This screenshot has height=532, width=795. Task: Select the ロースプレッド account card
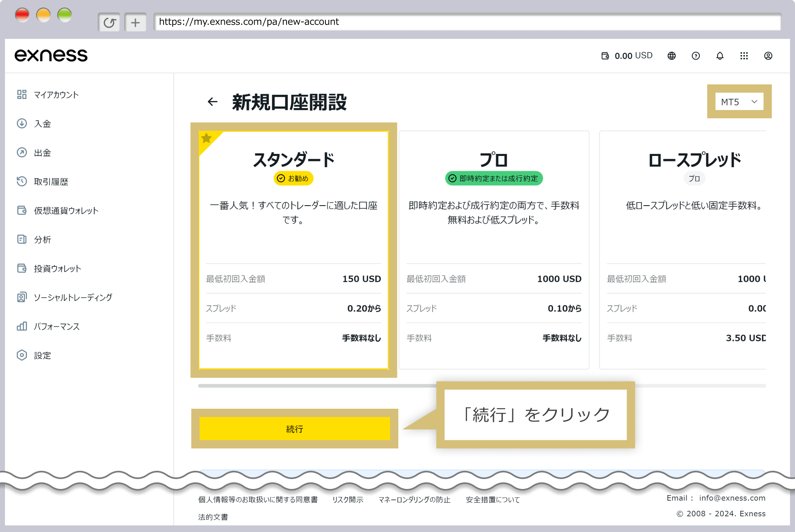click(x=683, y=250)
